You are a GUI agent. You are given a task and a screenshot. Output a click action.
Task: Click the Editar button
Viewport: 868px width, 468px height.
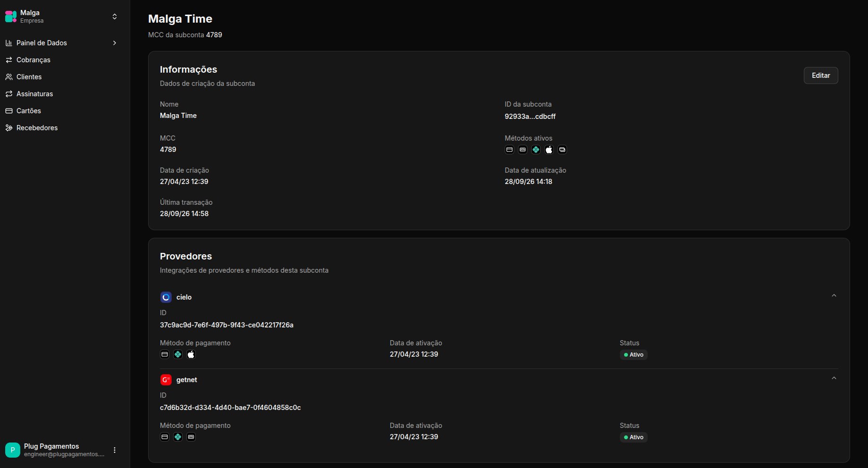[x=821, y=75]
